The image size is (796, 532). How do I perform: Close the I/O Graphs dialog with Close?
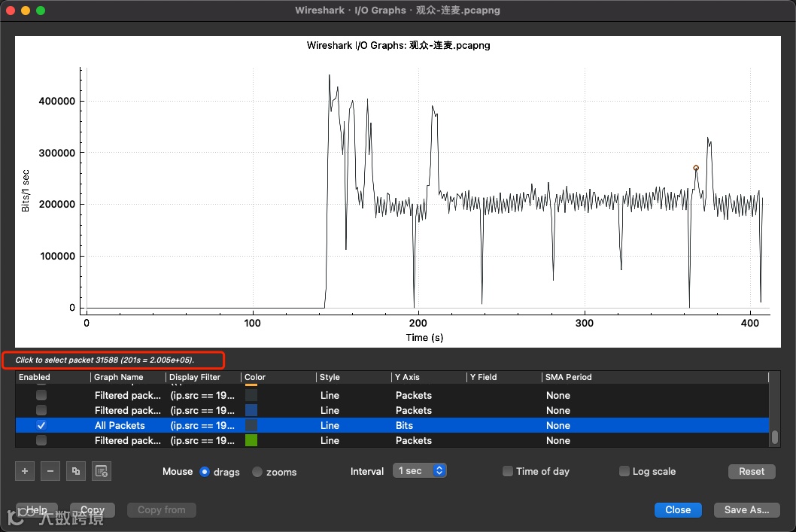[x=678, y=509]
